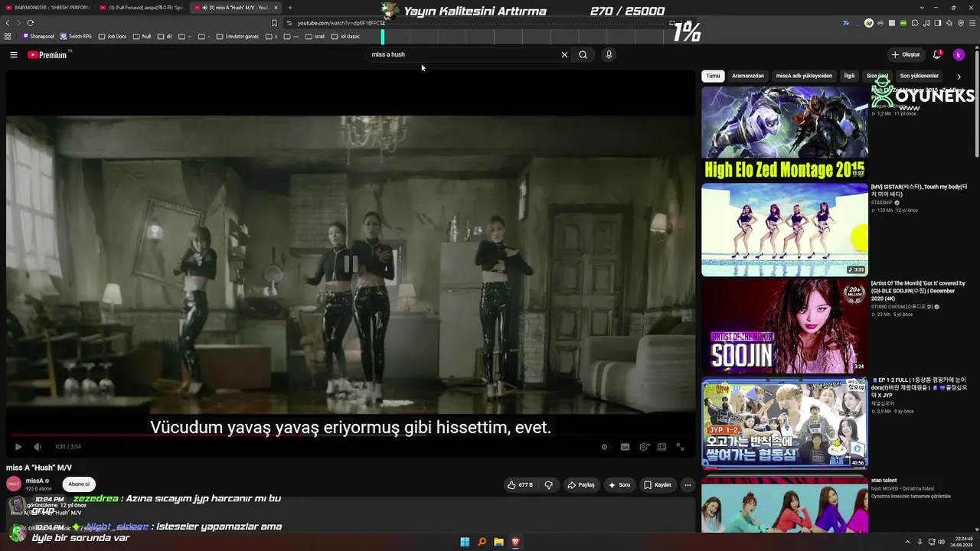Open the account avatar menu

click(959, 54)
